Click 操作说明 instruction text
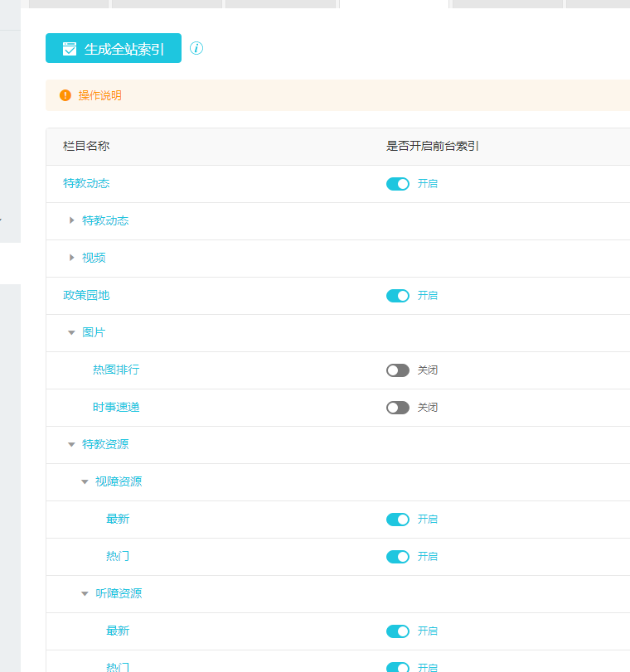 click(x=100, y=95)
